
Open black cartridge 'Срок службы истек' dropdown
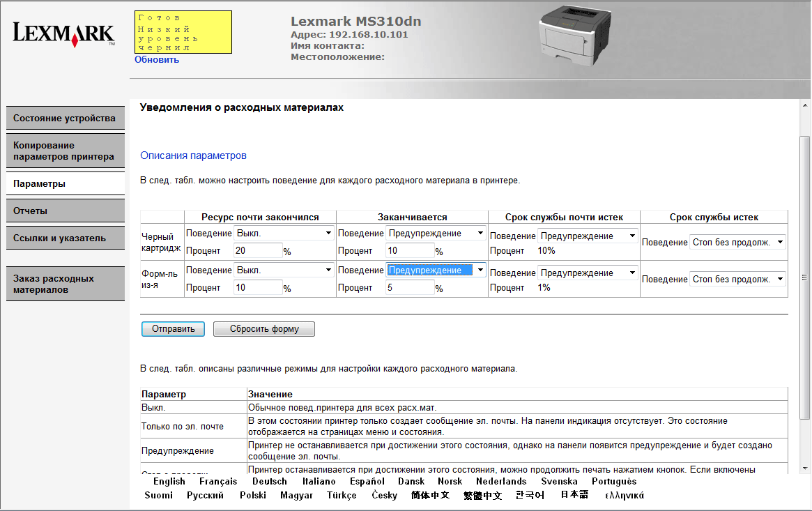(x=738, y=242)
